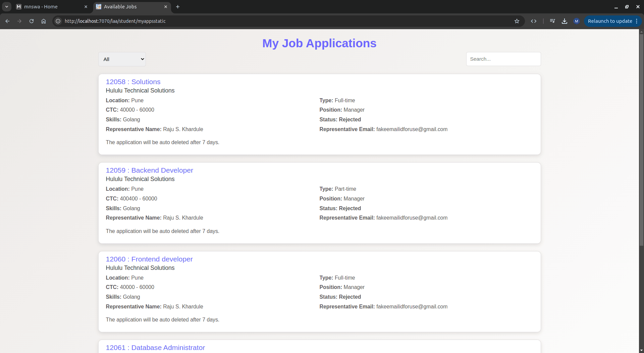The image size is (644, 353).
Task: View site information icon in address bar
Action: [58, 21]
